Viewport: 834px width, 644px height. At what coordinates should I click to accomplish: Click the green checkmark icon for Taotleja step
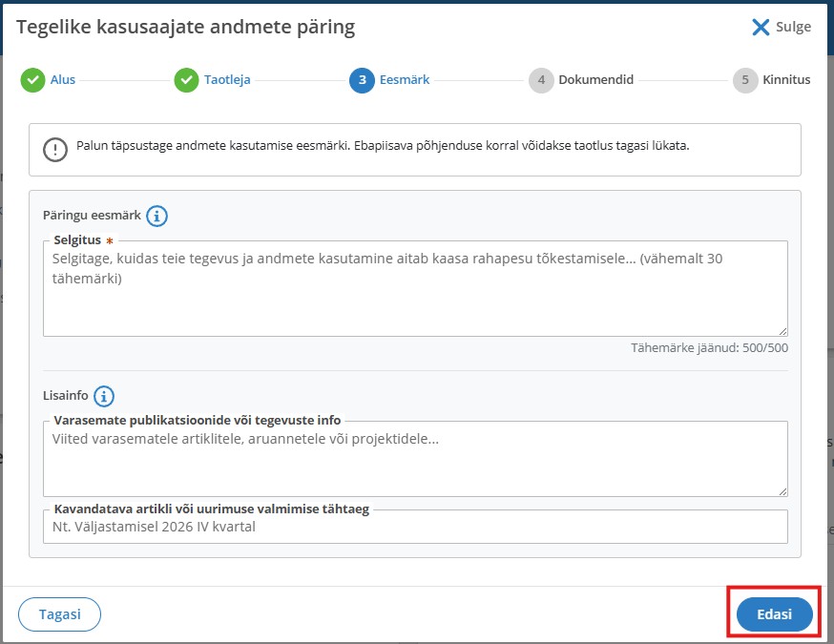point(187,80)
